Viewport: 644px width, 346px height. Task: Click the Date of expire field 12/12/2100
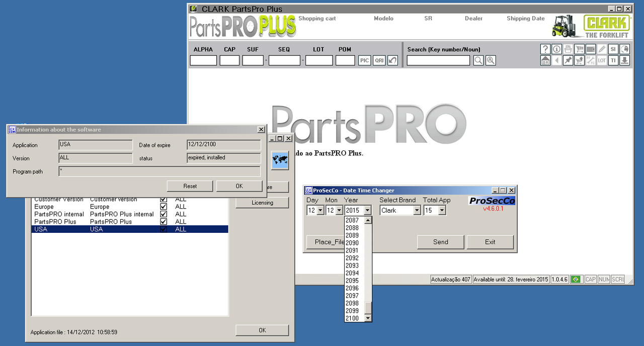click(x=224, y=145)
